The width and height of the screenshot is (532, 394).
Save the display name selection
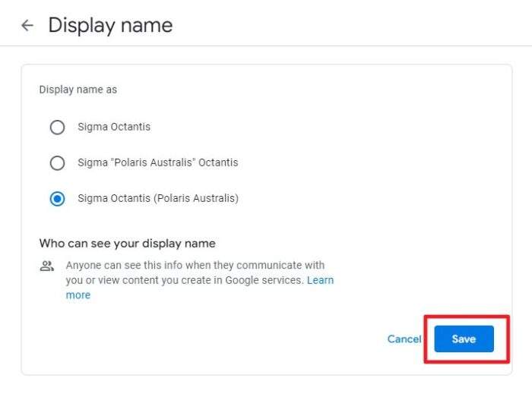(x=464, y=339)
